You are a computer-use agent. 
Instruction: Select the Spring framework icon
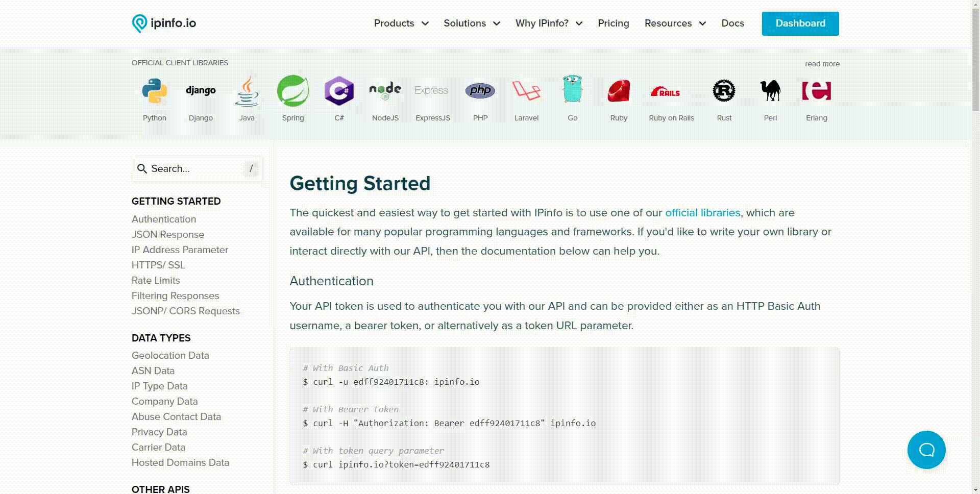point(293,90)
